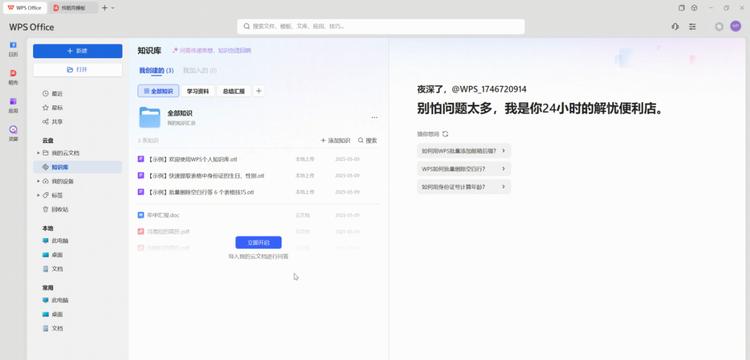
Task: Click 搜索 above the knowledge list
Action: coord(368,141)
